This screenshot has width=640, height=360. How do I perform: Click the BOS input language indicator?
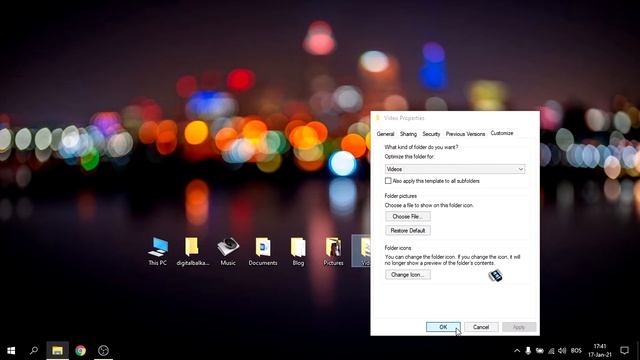(x=576, y=351)
